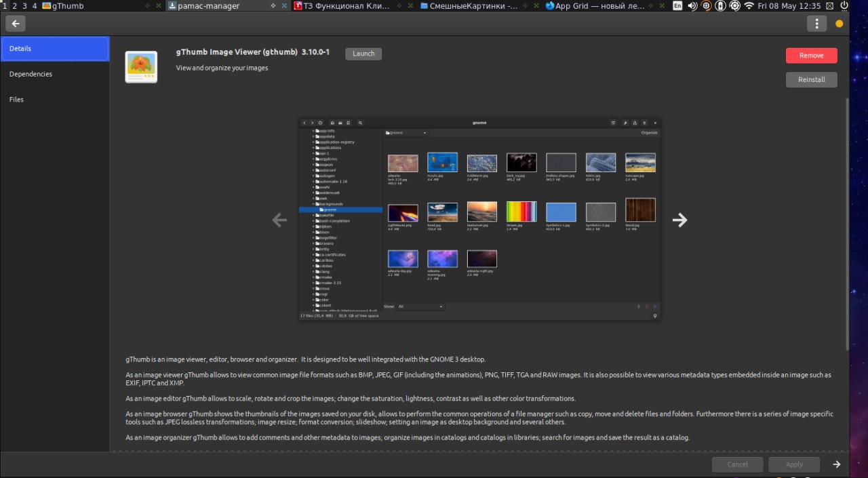Click the version number 3.10.0-1

point(316,52)
